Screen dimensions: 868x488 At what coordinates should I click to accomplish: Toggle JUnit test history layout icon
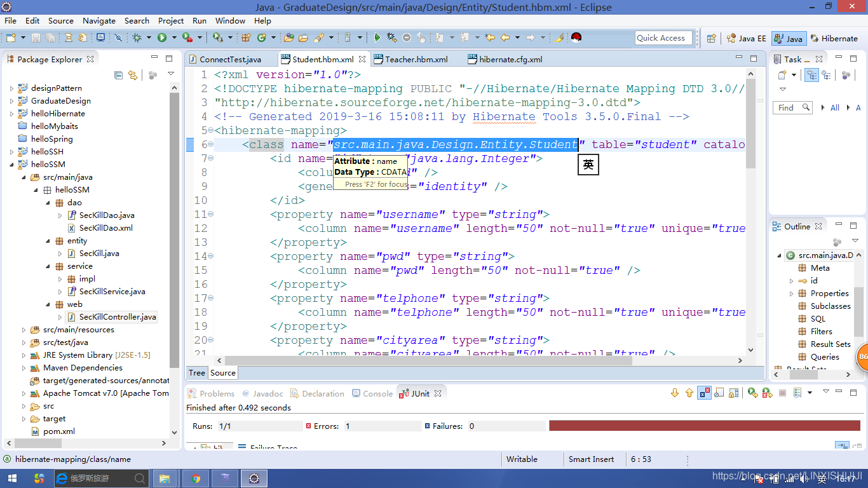797,393
